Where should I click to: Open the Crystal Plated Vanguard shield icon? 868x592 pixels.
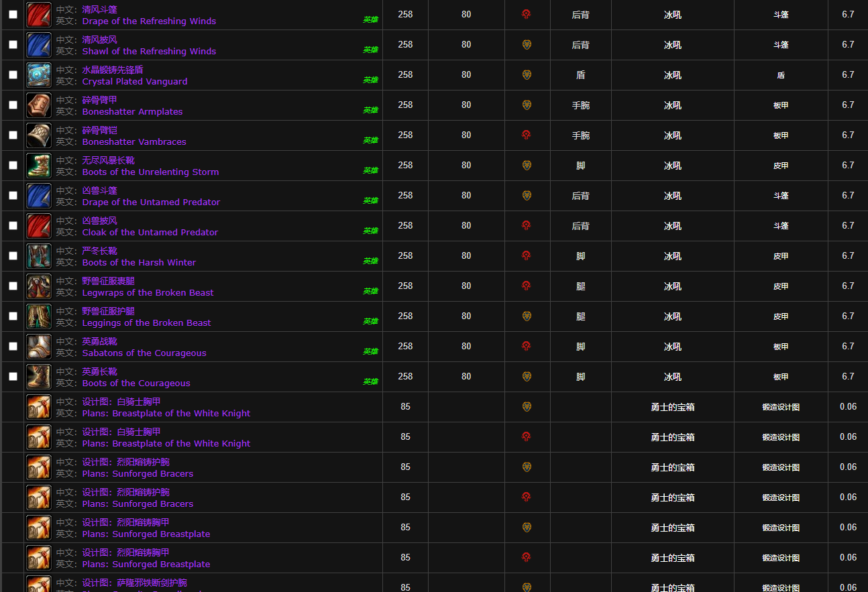click(39, 75)
